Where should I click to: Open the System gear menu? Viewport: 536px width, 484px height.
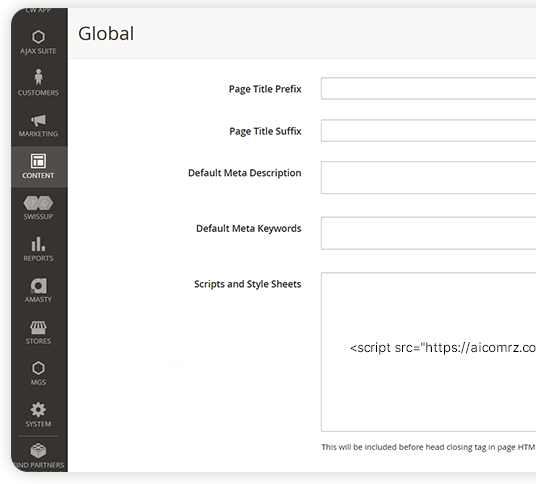click(x=39, y=415)
